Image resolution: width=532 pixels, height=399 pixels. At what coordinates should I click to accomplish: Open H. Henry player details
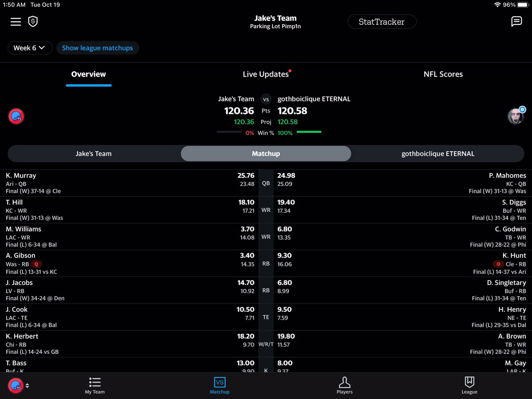[x=512, y=309]
